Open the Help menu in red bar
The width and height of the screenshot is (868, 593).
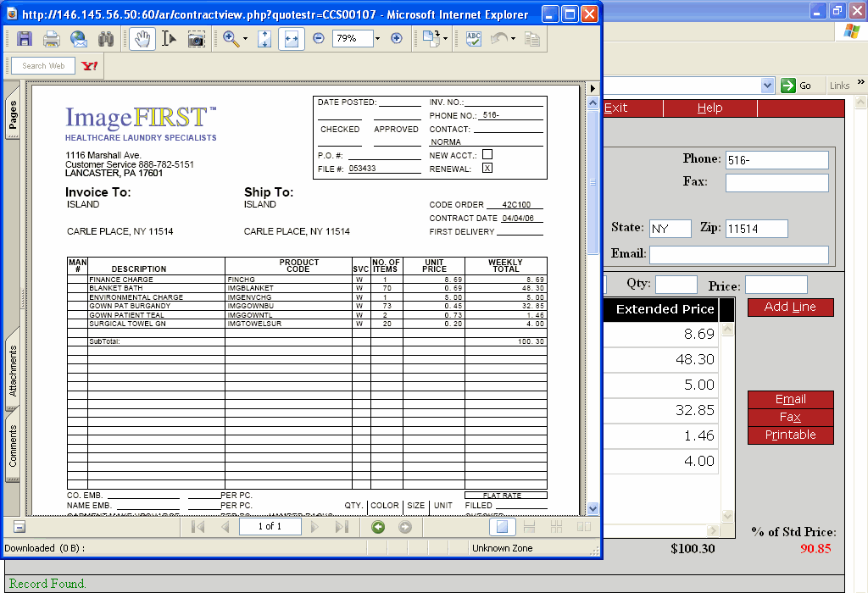point(709,108)
